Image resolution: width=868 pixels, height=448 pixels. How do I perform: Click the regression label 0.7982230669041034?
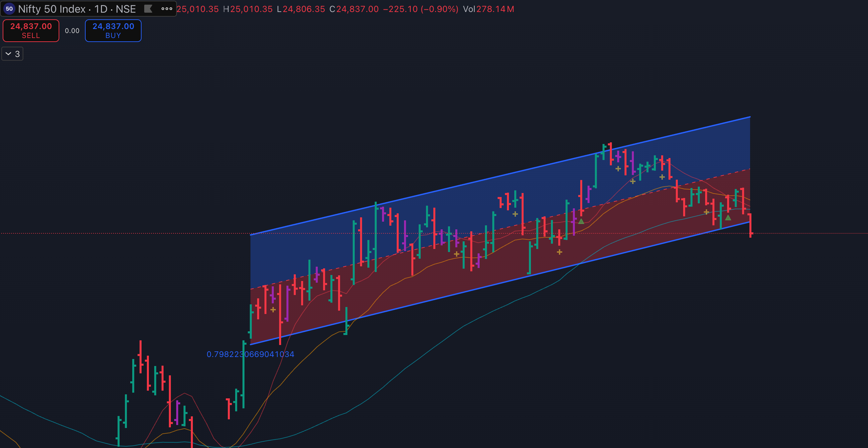coord(250,354)
